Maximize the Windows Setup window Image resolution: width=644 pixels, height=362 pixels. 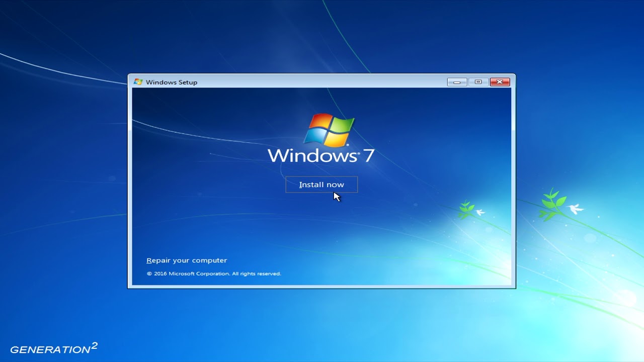(x=478, y=82)
